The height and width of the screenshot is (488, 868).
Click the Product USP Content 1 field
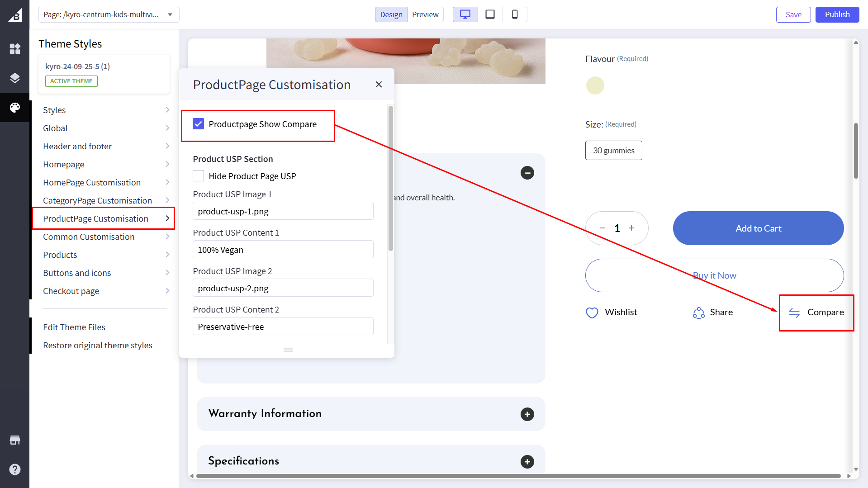click(283, 250)
